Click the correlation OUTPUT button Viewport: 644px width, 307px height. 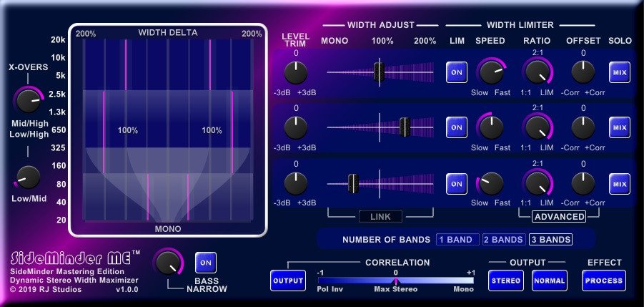click(x=288, y=281)
